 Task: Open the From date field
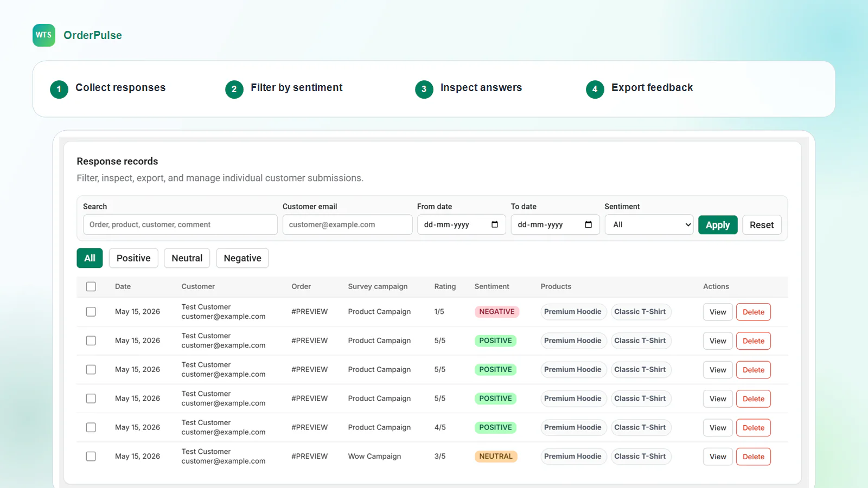pos(462,224)
